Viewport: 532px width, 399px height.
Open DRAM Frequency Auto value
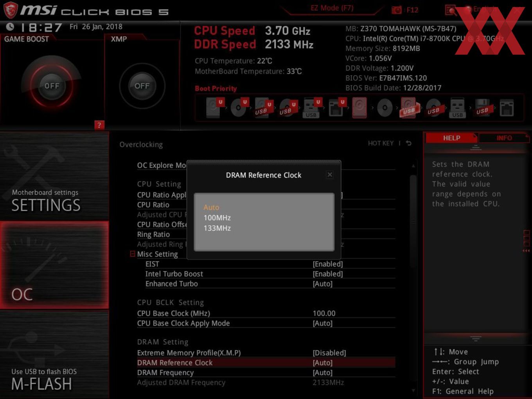pos(322,372)
